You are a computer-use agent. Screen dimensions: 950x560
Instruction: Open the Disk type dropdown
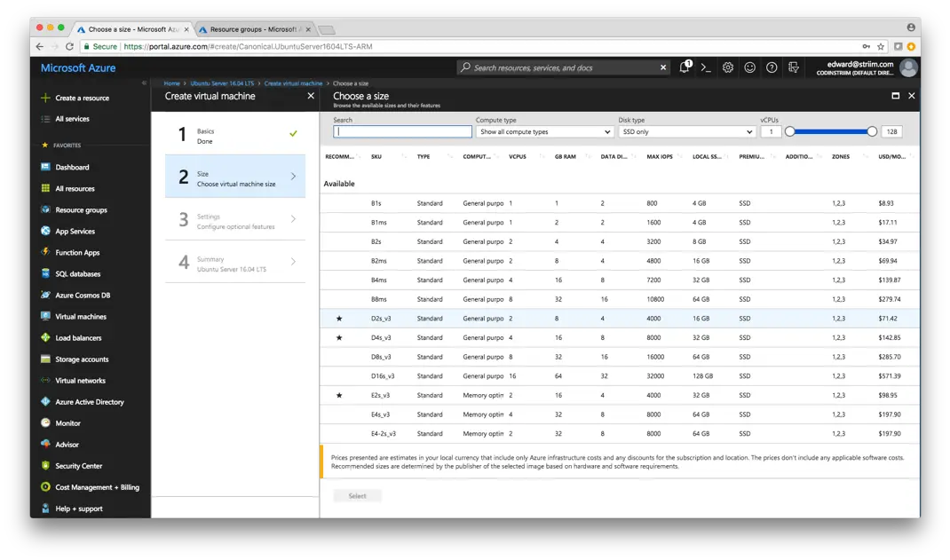[x=686, y=132]
